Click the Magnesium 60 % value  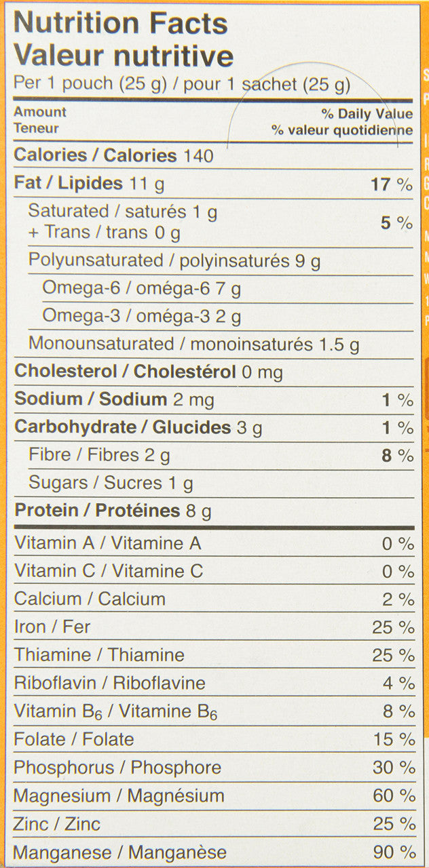393,796
